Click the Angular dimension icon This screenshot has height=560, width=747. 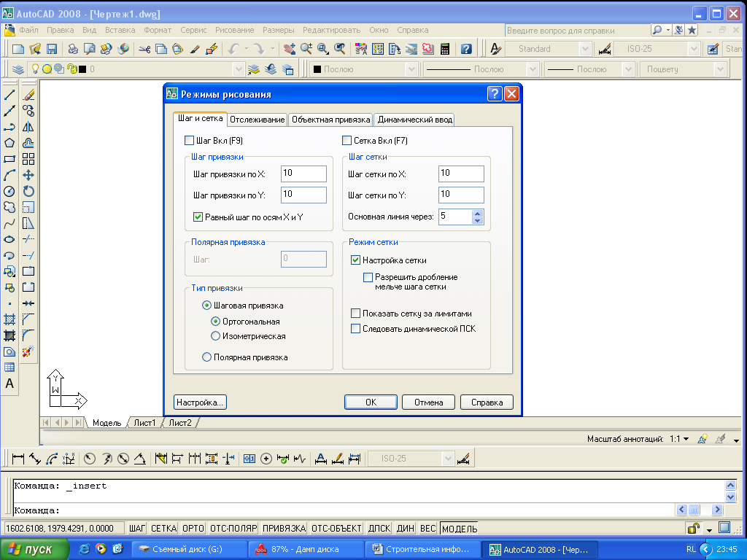(x=139, y=459)
